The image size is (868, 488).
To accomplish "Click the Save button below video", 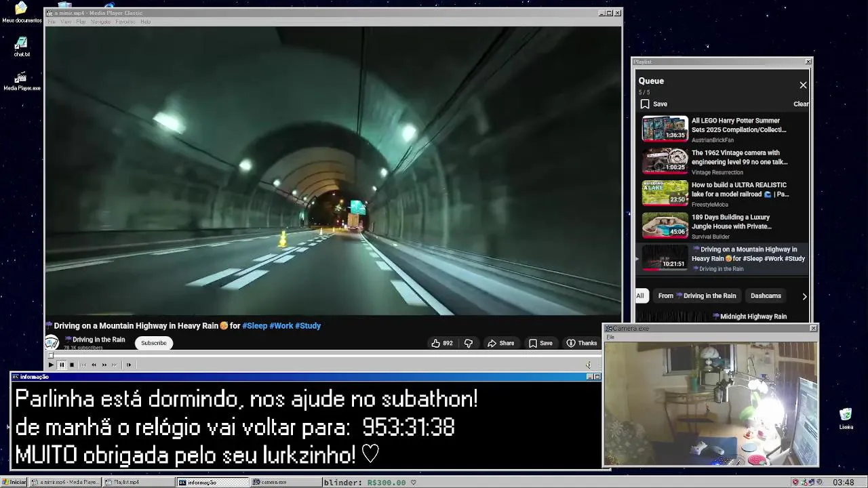I will point(540,343).
